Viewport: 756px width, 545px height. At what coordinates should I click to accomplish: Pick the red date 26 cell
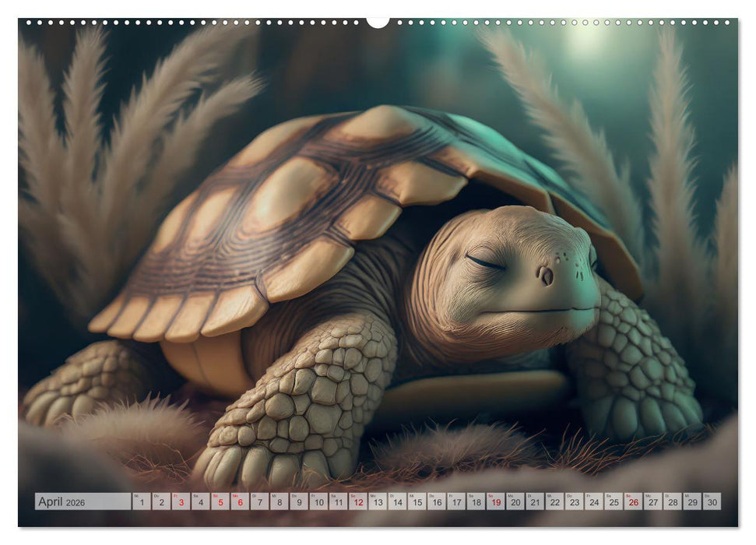click(633, 501)
